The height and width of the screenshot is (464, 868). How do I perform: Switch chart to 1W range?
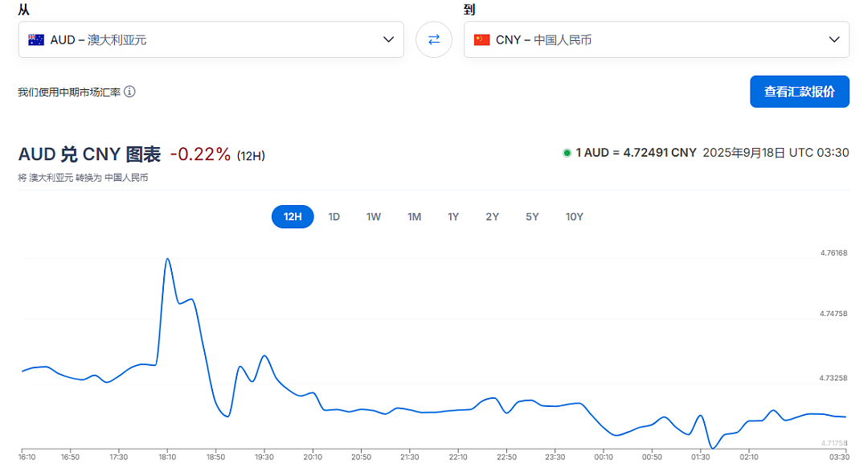pos(374,216)
